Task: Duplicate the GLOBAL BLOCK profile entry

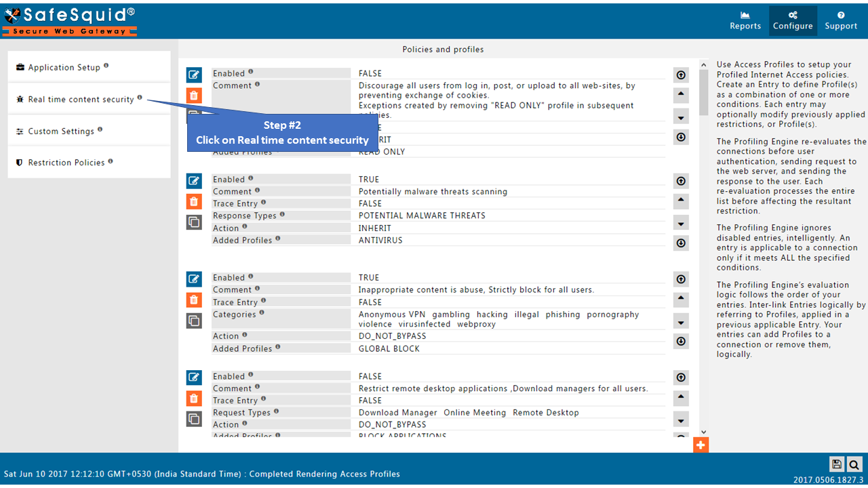Action: pyautogui.click(x=194, y=320)
